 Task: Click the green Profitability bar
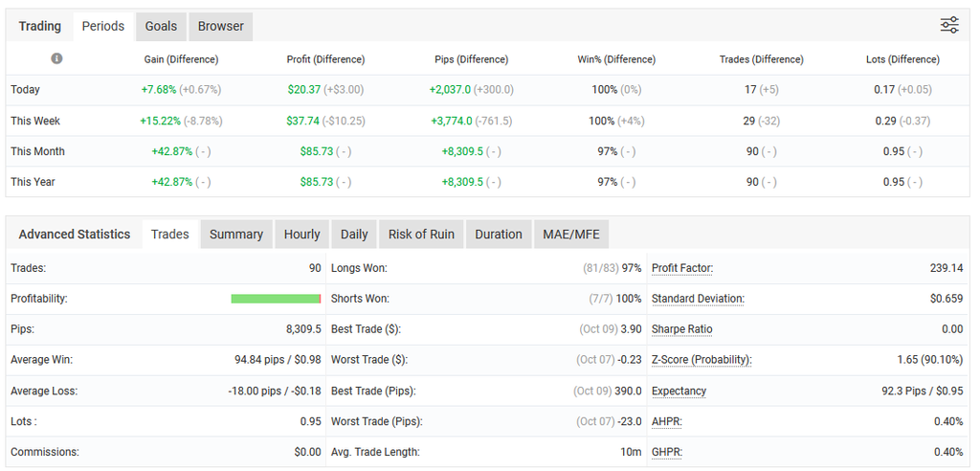coord(276,300)
